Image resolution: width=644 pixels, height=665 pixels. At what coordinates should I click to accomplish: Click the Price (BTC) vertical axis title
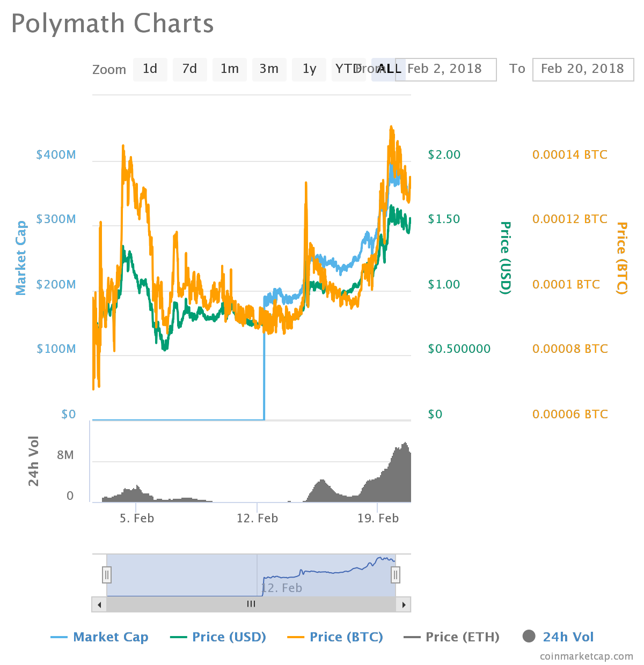(621, 258)
